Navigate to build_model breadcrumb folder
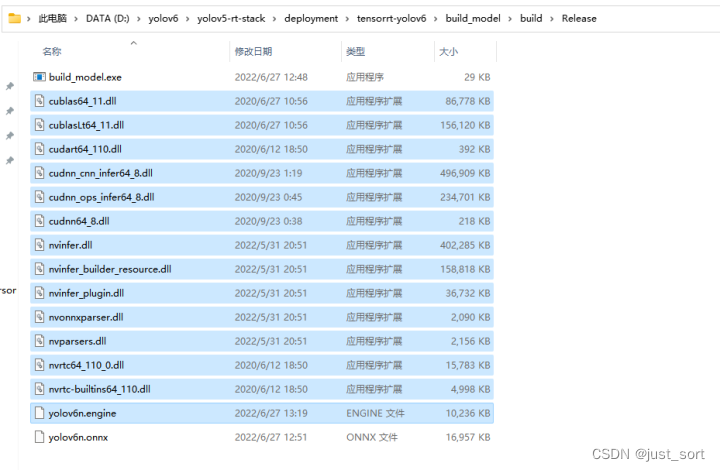The image size is (720, 471). (473, 18)
